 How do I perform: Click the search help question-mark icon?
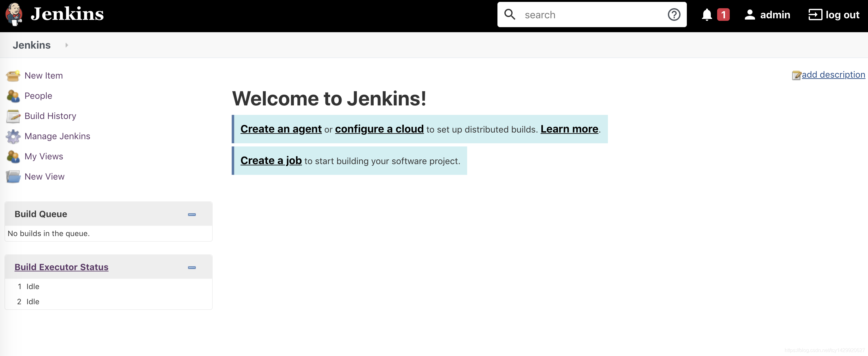pyautogui.click(x=674, y=15)
